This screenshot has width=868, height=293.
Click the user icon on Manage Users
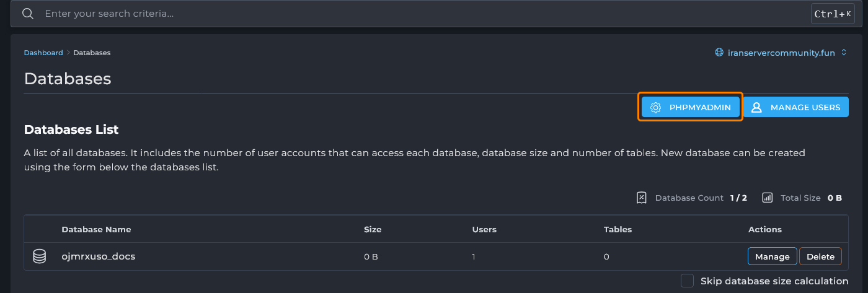click(x=756, y=107)
